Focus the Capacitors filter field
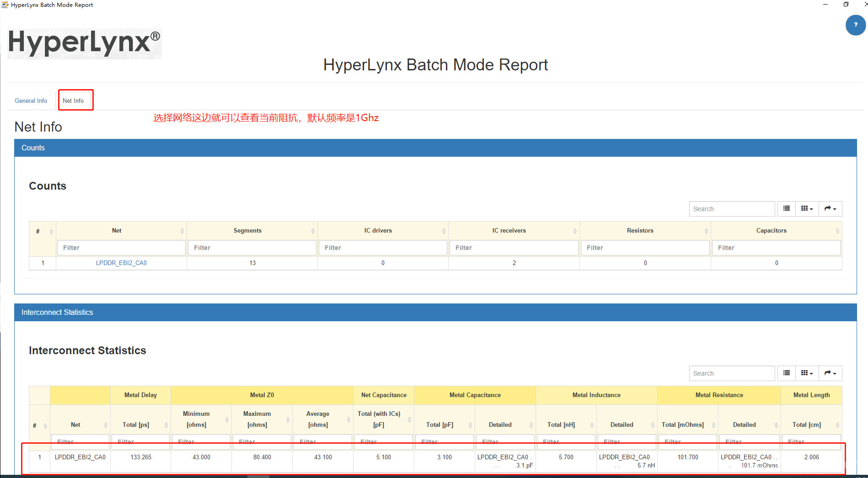This screenshot has height=478, width=868. point(776,248)
